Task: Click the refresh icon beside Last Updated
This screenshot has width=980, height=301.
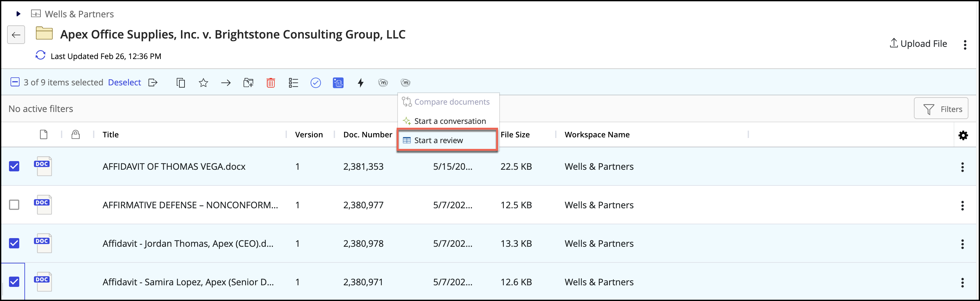Action: click(x=40, y=55)
